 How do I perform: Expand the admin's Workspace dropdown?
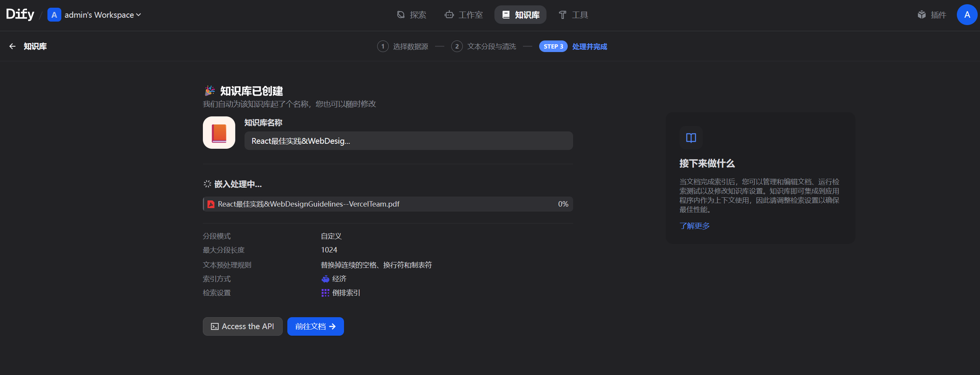click(103, 15)
